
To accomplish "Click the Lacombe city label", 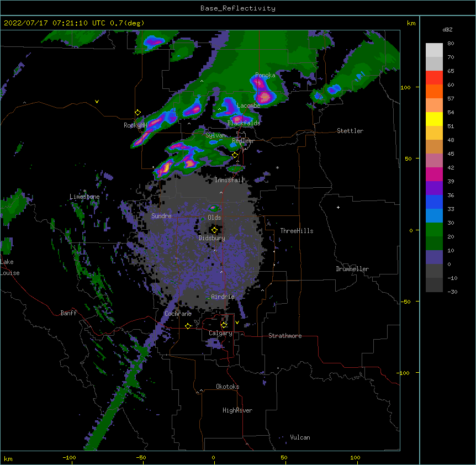I will click(248, 105).
